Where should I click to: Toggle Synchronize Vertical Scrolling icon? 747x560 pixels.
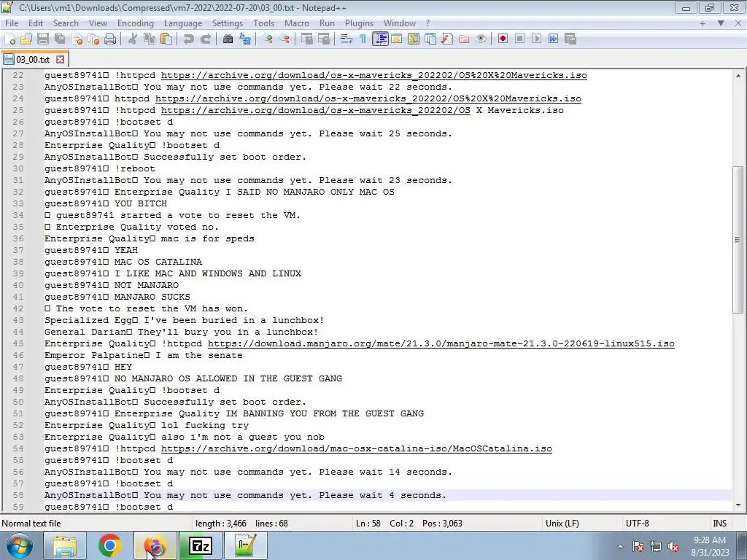307,39
